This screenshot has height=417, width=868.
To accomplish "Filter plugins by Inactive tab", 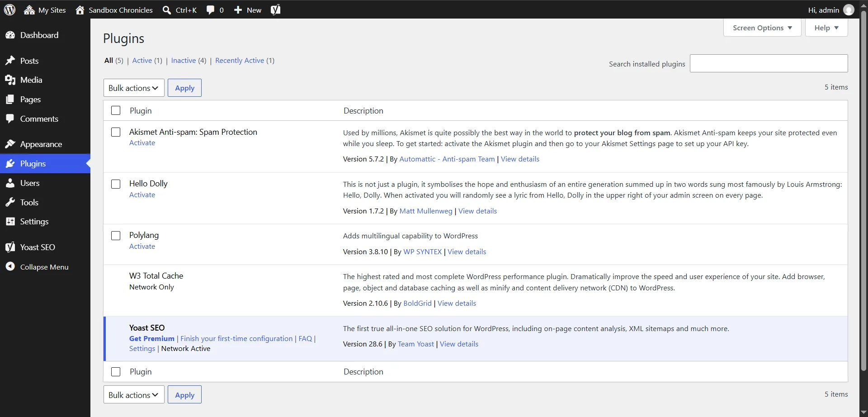I will 184,61.
